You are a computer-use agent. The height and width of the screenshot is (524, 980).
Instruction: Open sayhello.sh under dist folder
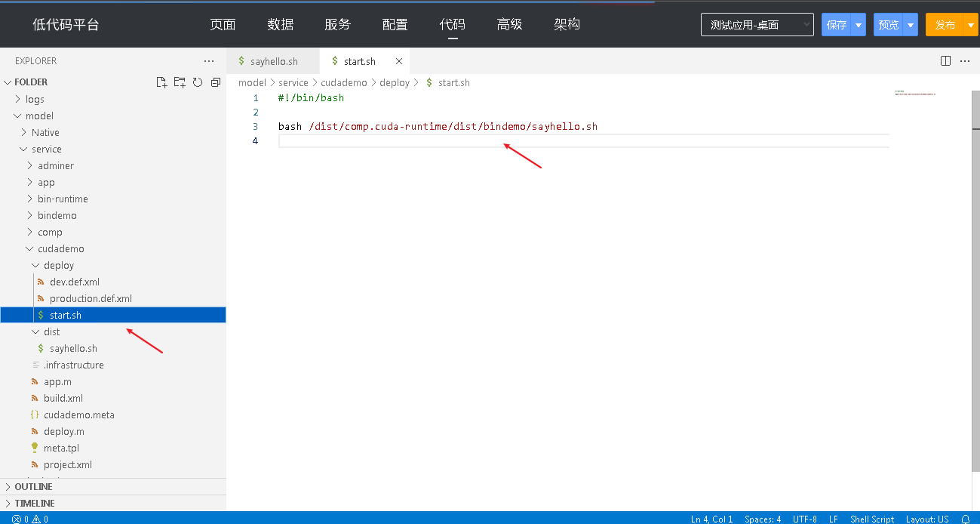[73, 348]
